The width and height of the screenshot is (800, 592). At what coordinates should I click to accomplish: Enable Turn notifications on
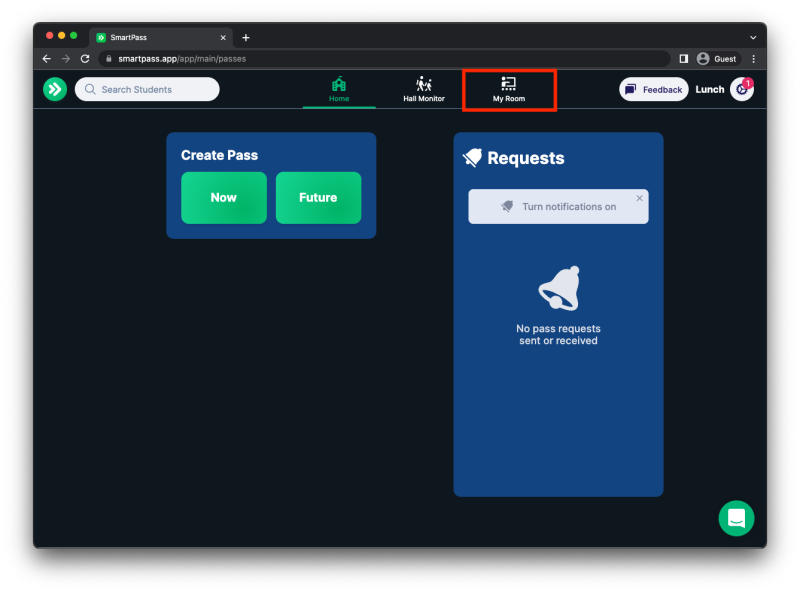coord(556,206)
